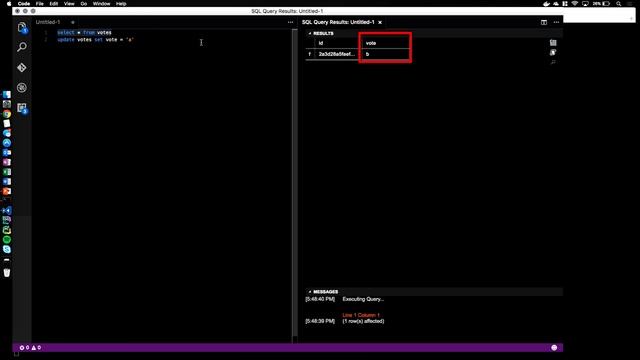Open the Extensions view in the activity bar
Viewport: 640px width, 360px height.
[x=22, y=108]
